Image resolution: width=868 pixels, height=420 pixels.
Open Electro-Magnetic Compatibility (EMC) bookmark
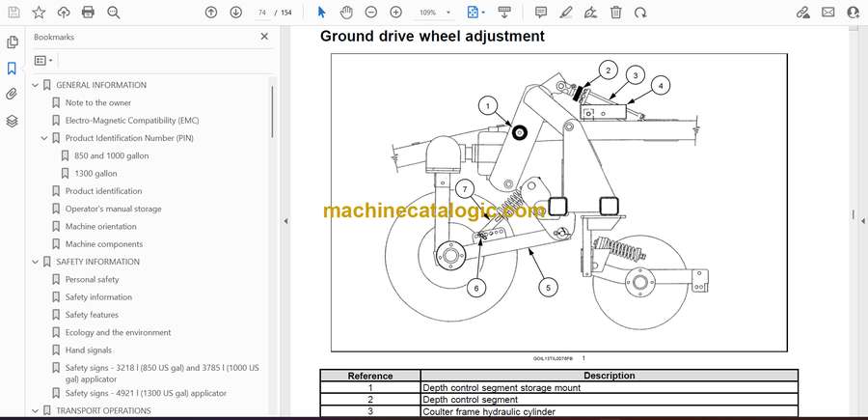tap(132, 121)
